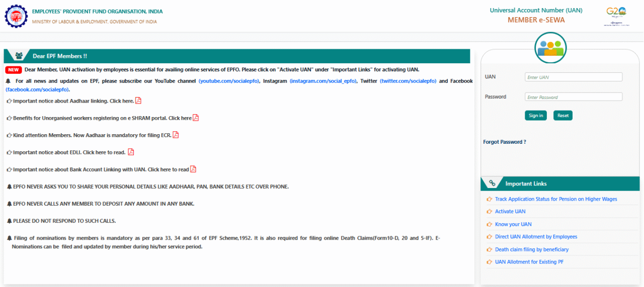Click the Reset button

click(x=563, y=116)
